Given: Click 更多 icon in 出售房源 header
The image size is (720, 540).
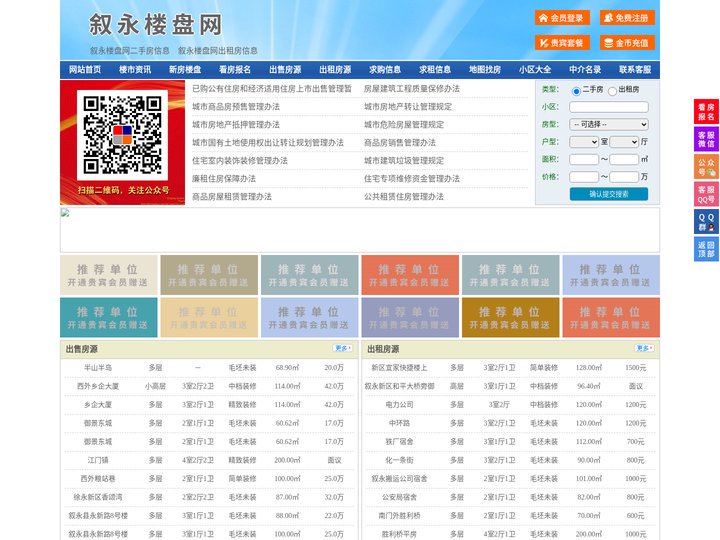Looking at the screenshot, I should click(x=343, y=349).
